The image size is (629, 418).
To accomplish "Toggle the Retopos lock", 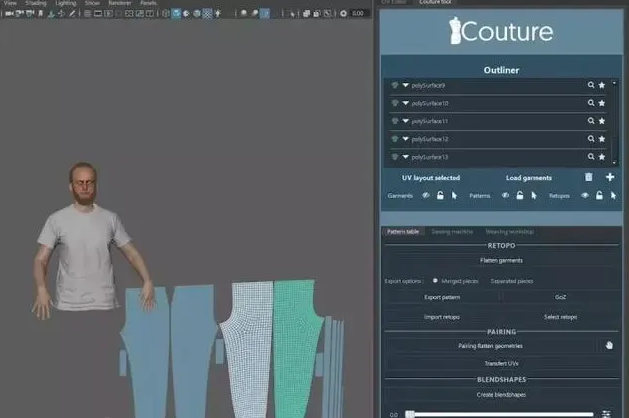I will [x=599, y=195].
